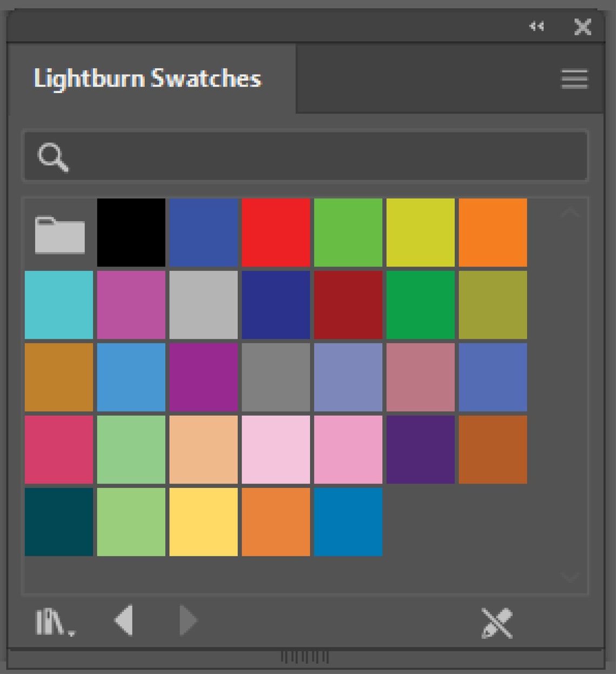
Task: Select the black swatch in the top row
Action: 131,232
